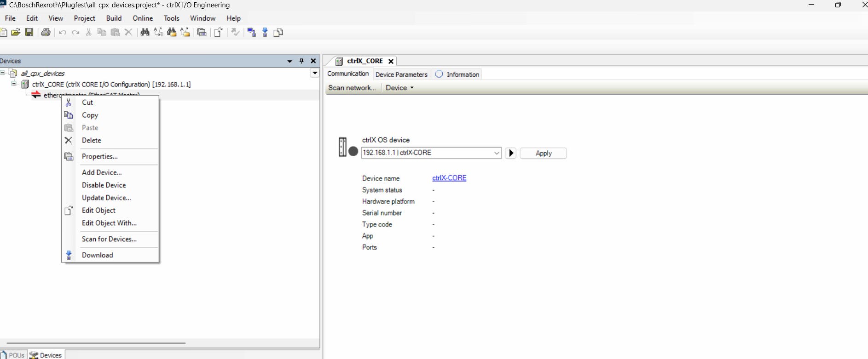868x359 pixels.
Task: Click the Replace A-to-B toolbar icon
Action: (158, 32)
